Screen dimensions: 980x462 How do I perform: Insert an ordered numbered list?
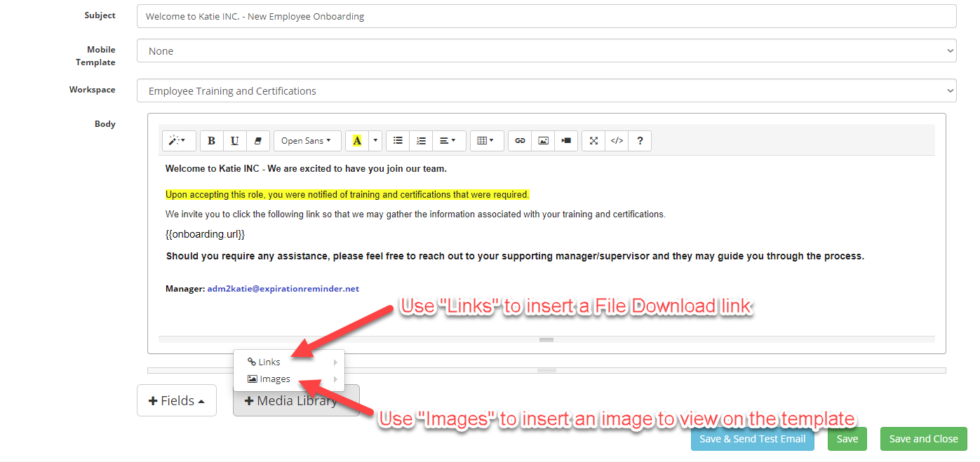tap(421, 141)
